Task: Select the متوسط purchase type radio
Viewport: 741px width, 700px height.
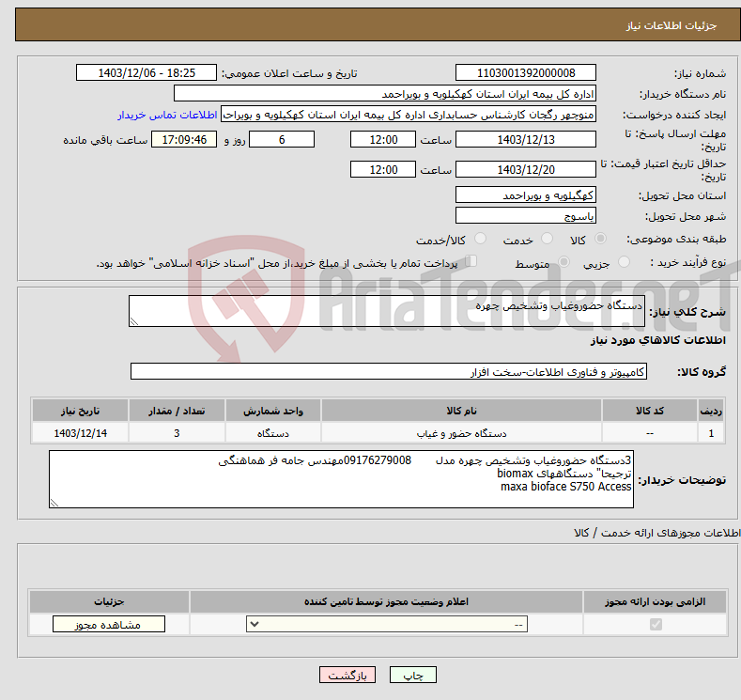Action: coord(564,262)
